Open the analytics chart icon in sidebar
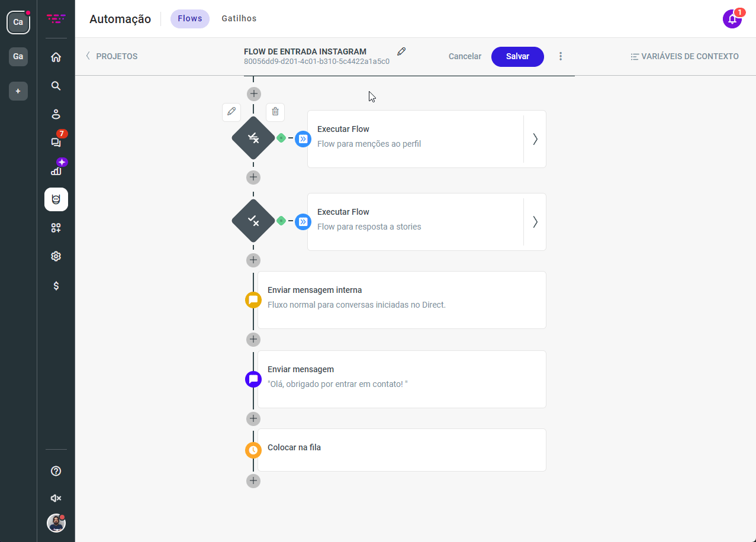The height and width of the screenshot is (542, 756). click(x=56, y=171)
